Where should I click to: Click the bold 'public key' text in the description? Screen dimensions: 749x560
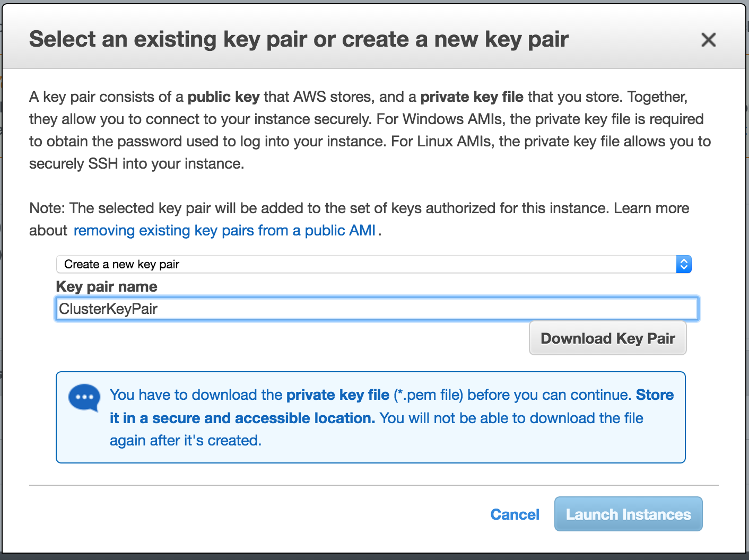pos(224,97)
